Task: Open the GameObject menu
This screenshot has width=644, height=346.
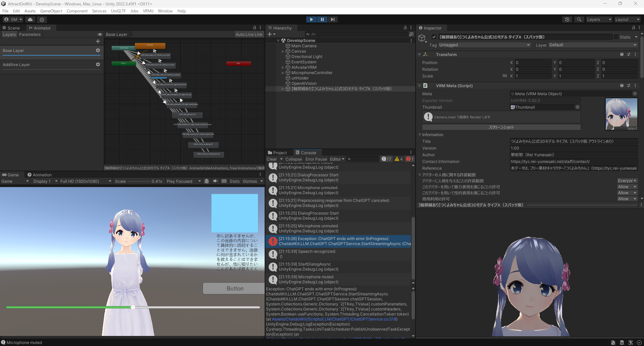Action: click(x=51, y=11)
